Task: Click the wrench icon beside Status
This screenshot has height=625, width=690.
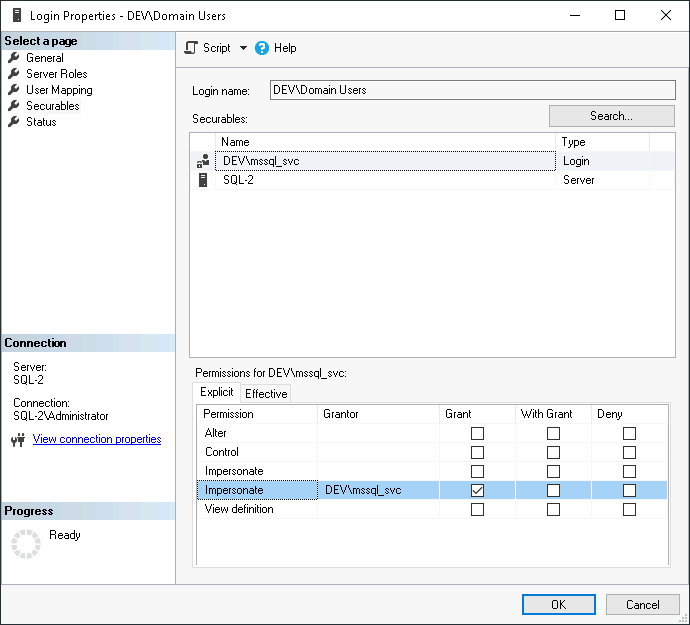Action: [x=14, y=122]
